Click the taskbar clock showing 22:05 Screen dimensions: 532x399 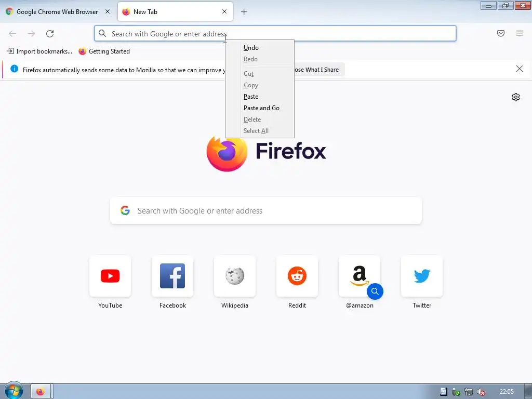(x=507, y=392)
